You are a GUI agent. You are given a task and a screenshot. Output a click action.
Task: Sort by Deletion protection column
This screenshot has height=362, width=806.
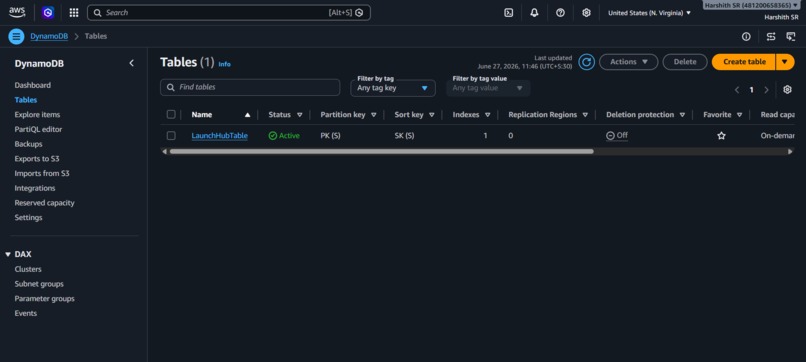(682, 115)
